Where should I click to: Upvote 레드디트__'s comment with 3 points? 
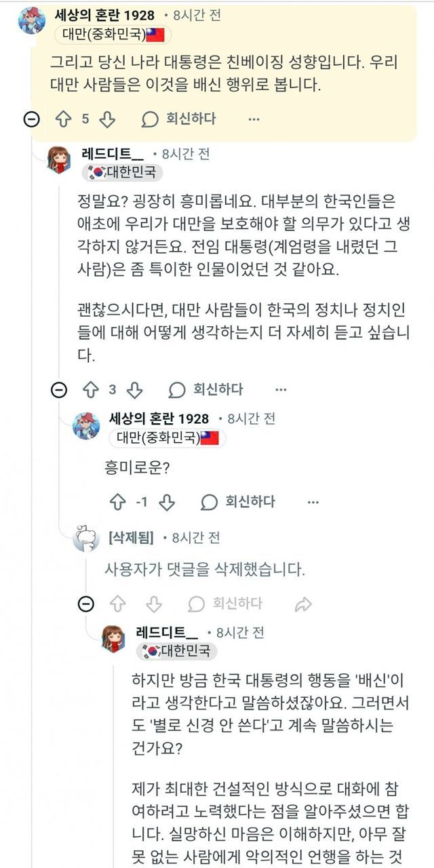[x=91, y=390]
